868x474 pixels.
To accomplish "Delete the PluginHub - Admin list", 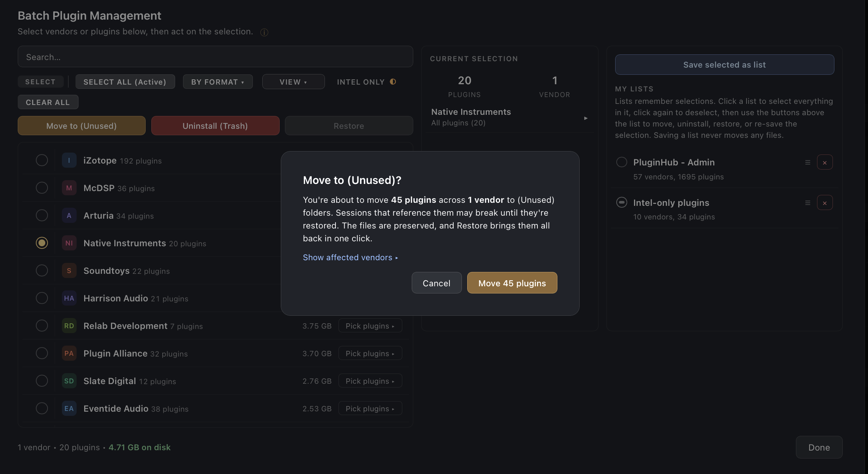I will click(825, 162).
